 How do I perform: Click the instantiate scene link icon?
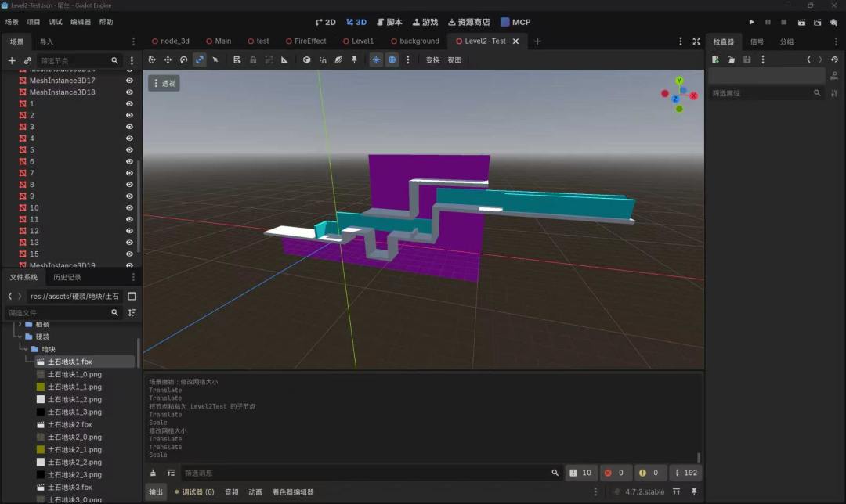pyautogui.click(x=27, y=61)
